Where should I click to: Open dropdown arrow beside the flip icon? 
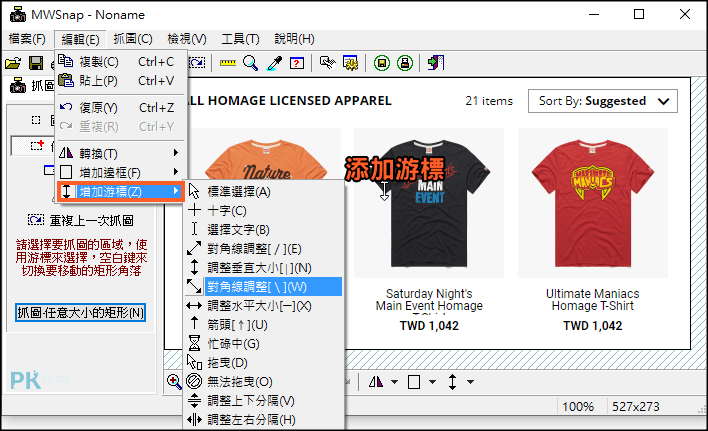click(x=394, y=382)
